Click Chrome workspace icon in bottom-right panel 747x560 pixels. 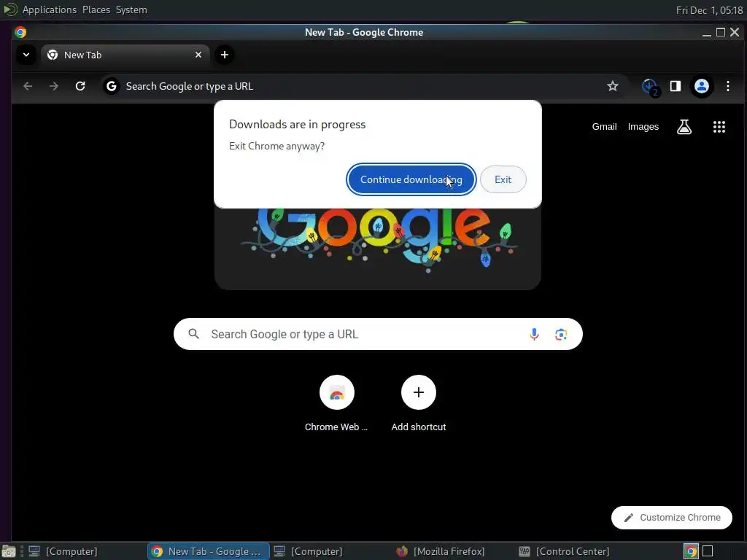point(691,551)
